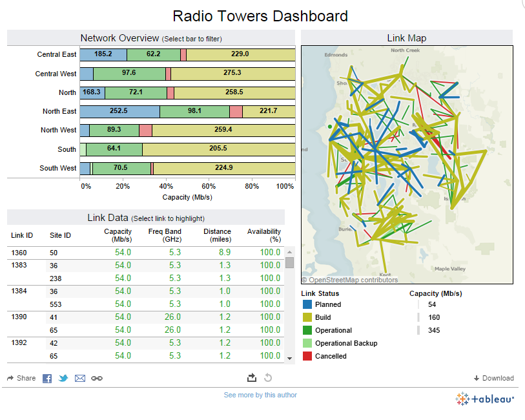The height and width of the screenshot is (420, 525).
Task: Click Site ID 238 cell
Action: pyautogui.click(x=56, y=278)
